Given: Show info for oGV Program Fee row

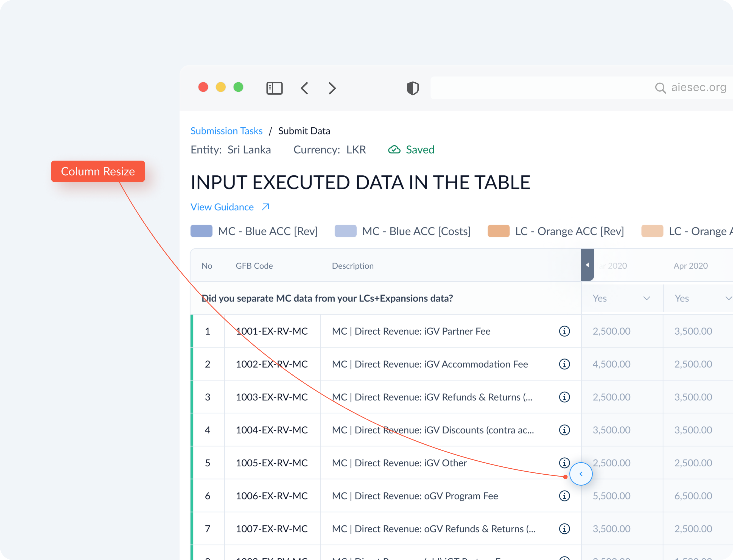Looking at the screenshot, I should 564,496.
